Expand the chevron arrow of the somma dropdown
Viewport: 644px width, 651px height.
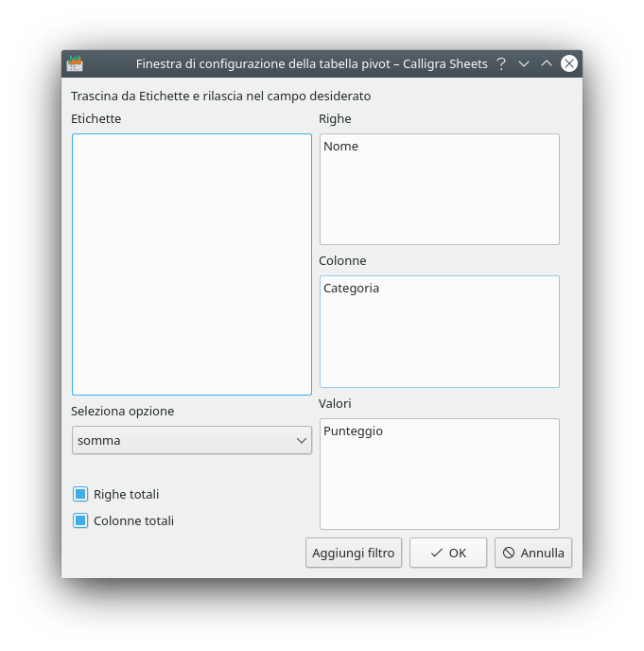302,441
